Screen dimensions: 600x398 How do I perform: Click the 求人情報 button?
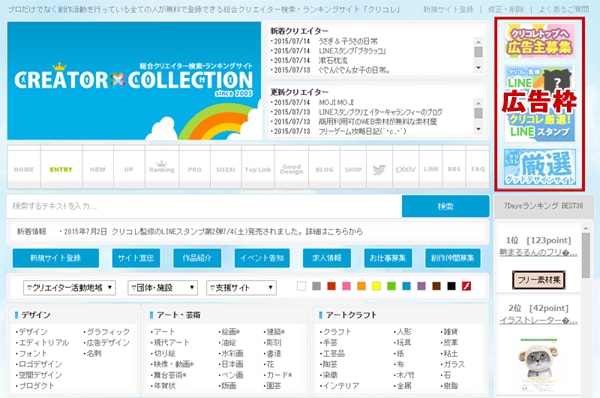(x=326, y=258)
